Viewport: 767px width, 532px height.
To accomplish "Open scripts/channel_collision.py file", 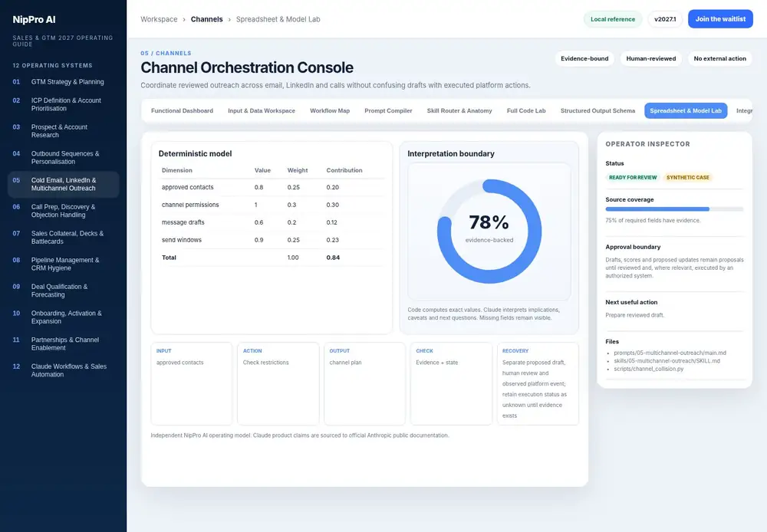I will pyautogui.click(x=649, y=369).
